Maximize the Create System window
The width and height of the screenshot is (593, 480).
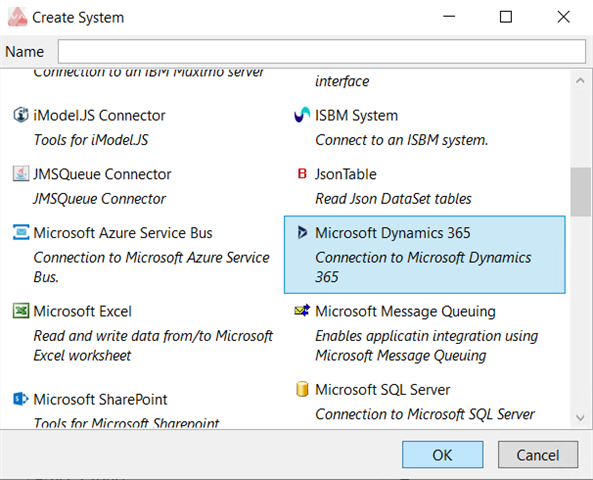(x=506, y=17)
